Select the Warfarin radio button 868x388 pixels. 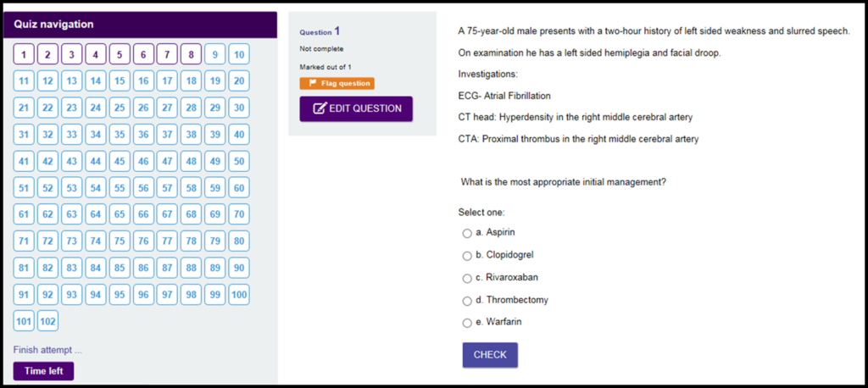467,323
